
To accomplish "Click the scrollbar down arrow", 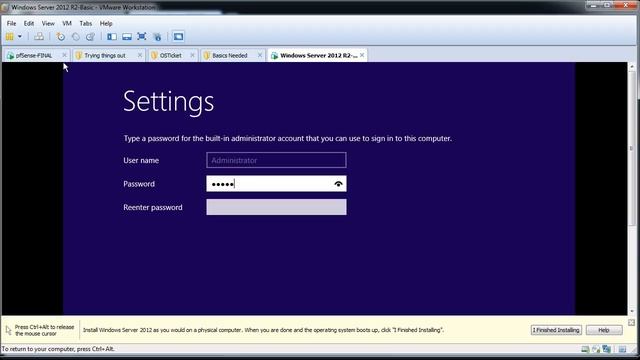I will 632,311.
